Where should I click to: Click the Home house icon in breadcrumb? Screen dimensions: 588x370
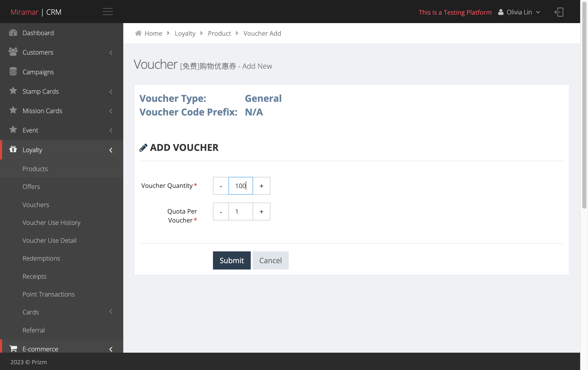click(138, 33)
